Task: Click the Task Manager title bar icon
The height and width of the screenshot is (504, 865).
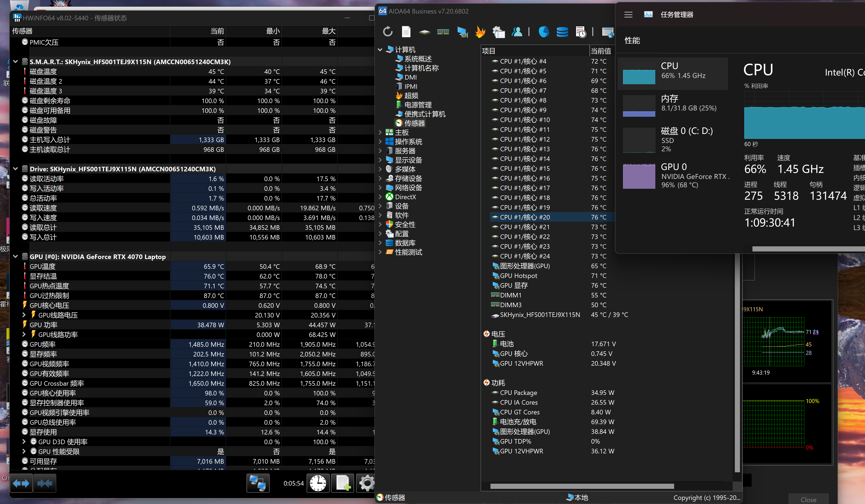Action: point(648,14)
